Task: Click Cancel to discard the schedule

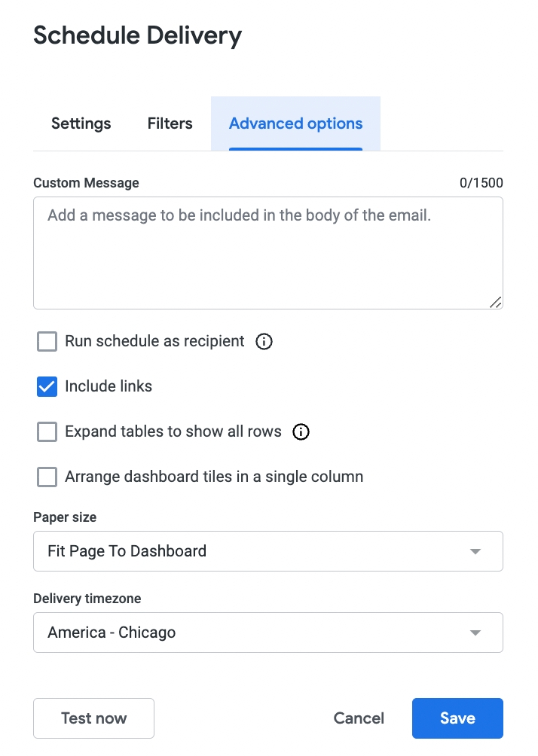Action: click(x=359, y=718)
